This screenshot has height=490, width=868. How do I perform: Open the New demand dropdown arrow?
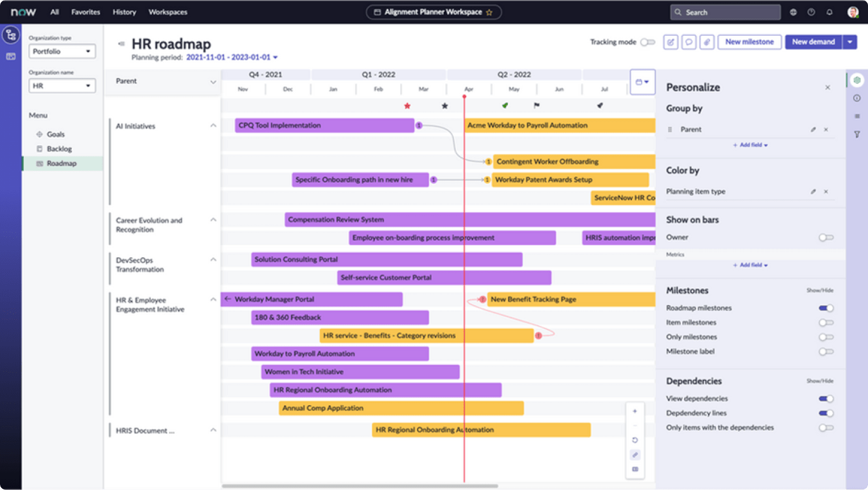[851, 42]
